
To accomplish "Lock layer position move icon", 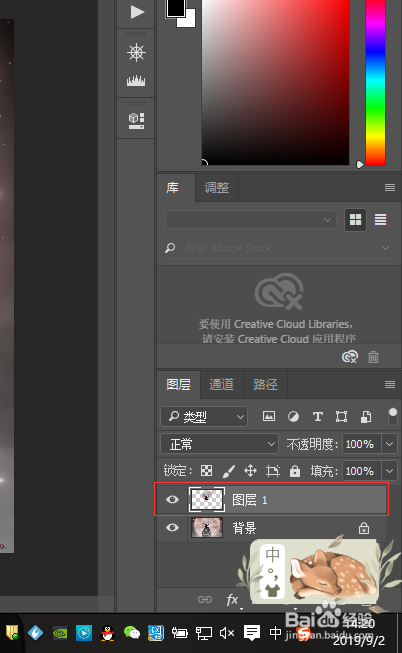I will [x=250, y=471].
